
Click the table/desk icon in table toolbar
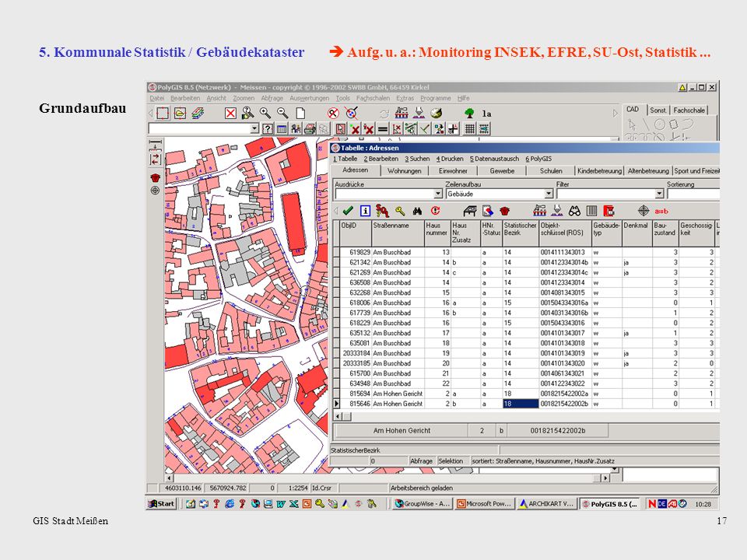coord(470,211)
